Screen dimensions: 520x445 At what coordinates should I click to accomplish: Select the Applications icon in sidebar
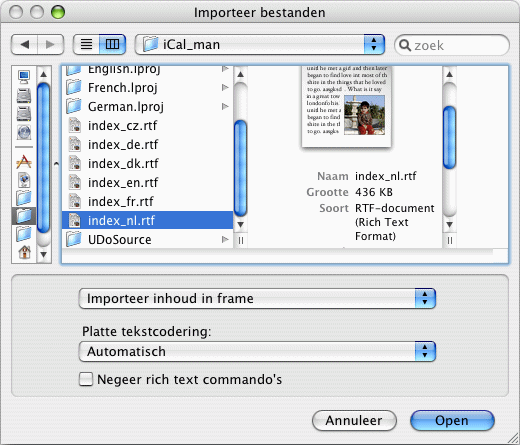click(24, 162)
